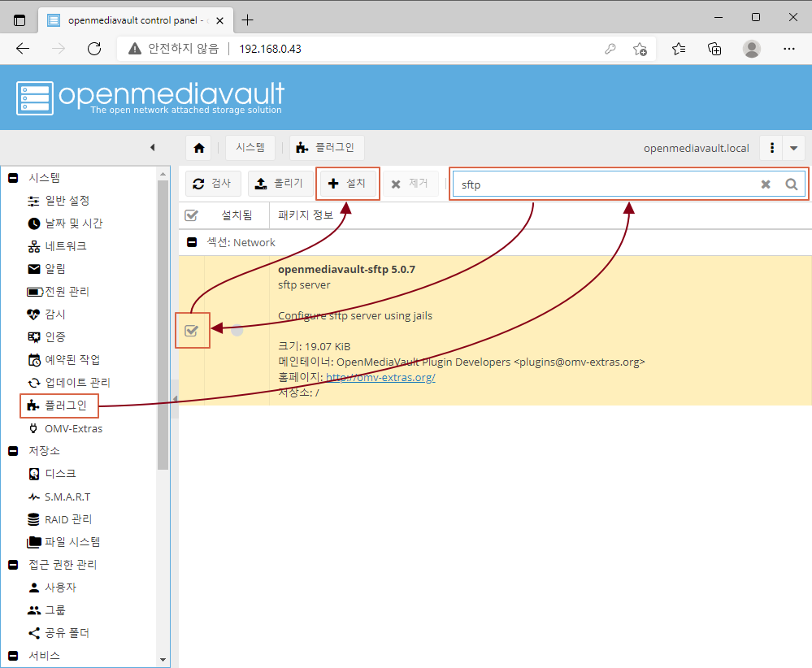The image size is (812, 668).
Task: Click the not secure warning icon
Action: [135, 49]
